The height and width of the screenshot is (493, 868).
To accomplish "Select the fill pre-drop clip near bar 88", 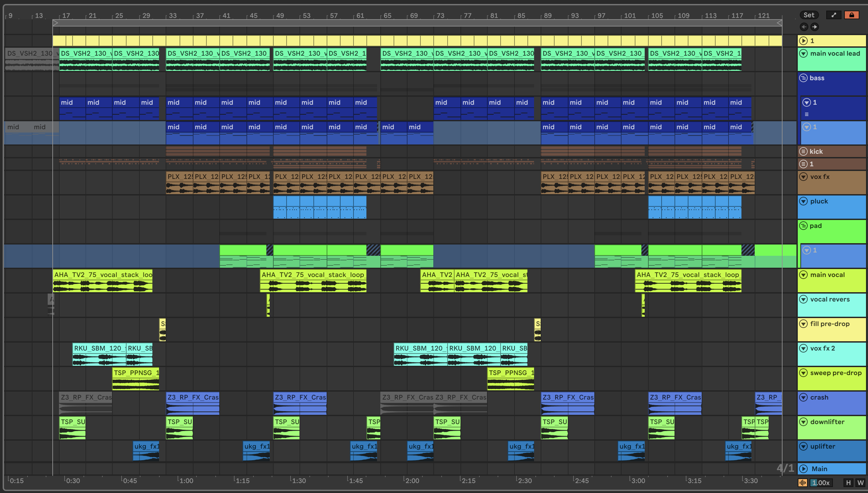I will pos(538,329).
